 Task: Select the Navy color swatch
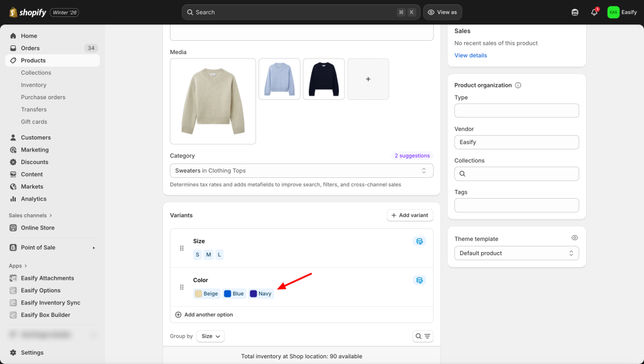coord(261,294)
